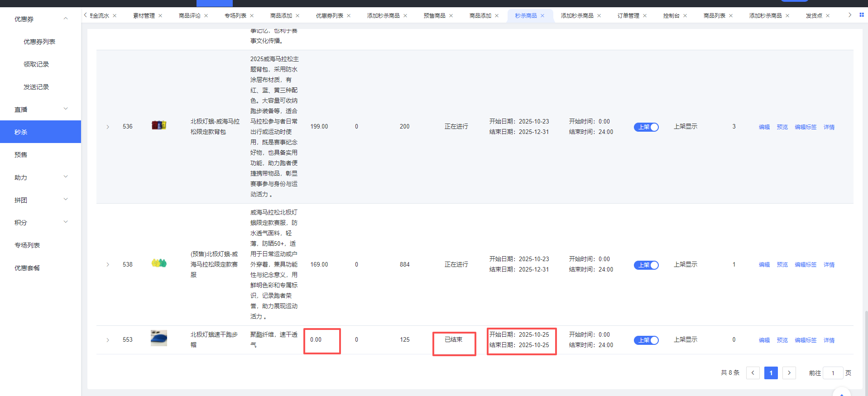
Task: Click the page number jump input field
Action: 833,373
